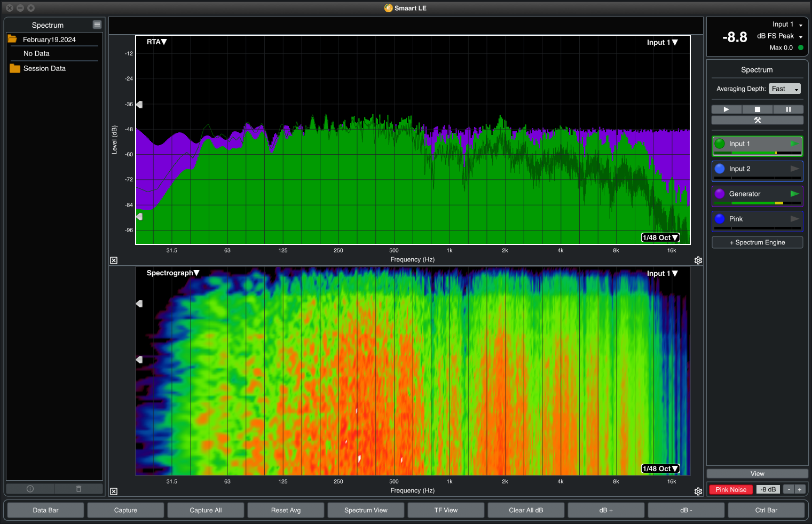Image resolution: width=812 pixels, height=524 pixels.
Task: Click upper Spectrograph range arrow marker
Action: (x=139, y=304)
